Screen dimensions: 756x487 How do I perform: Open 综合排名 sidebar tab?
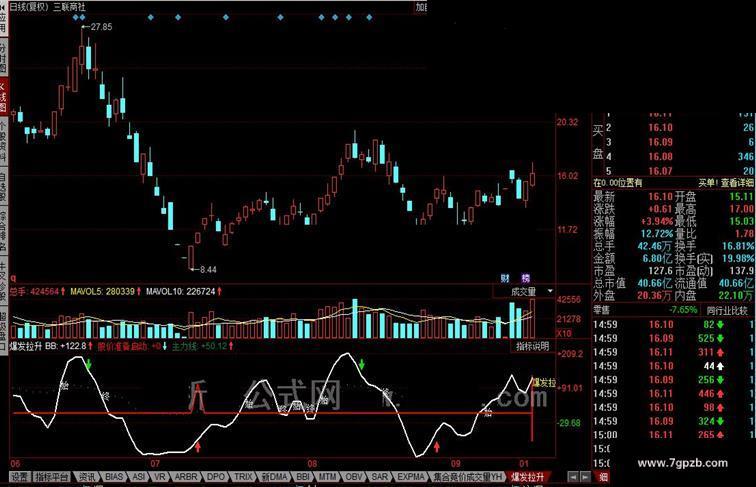pyautogui.click(x=2, y=230)
